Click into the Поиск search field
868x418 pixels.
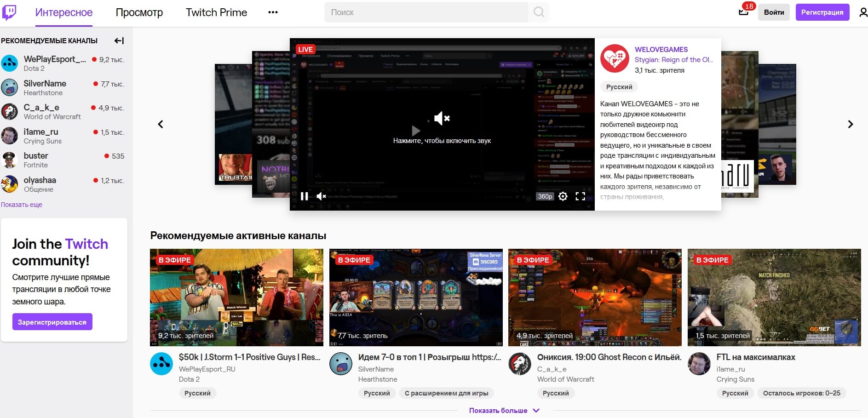(x=426, y=12)
